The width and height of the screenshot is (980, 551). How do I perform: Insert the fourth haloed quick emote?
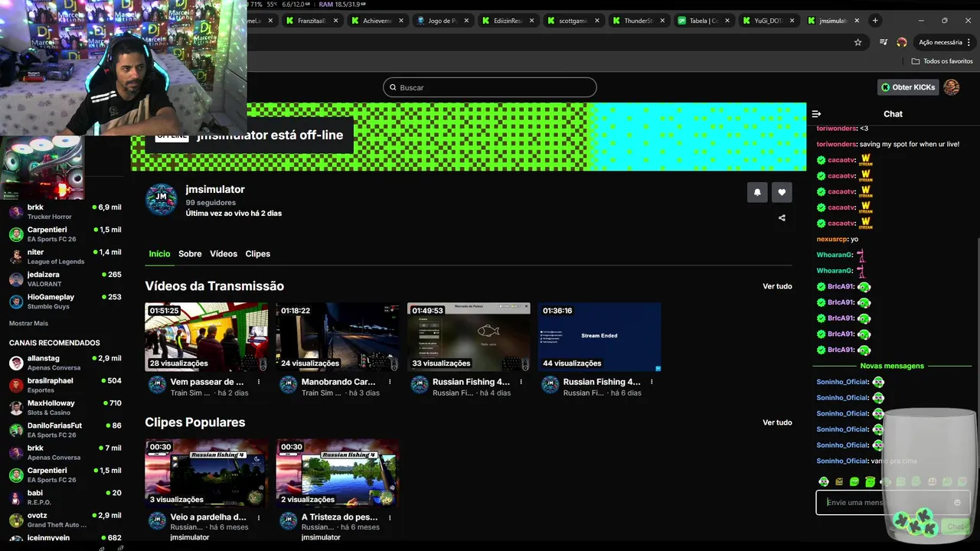point(870,482)
